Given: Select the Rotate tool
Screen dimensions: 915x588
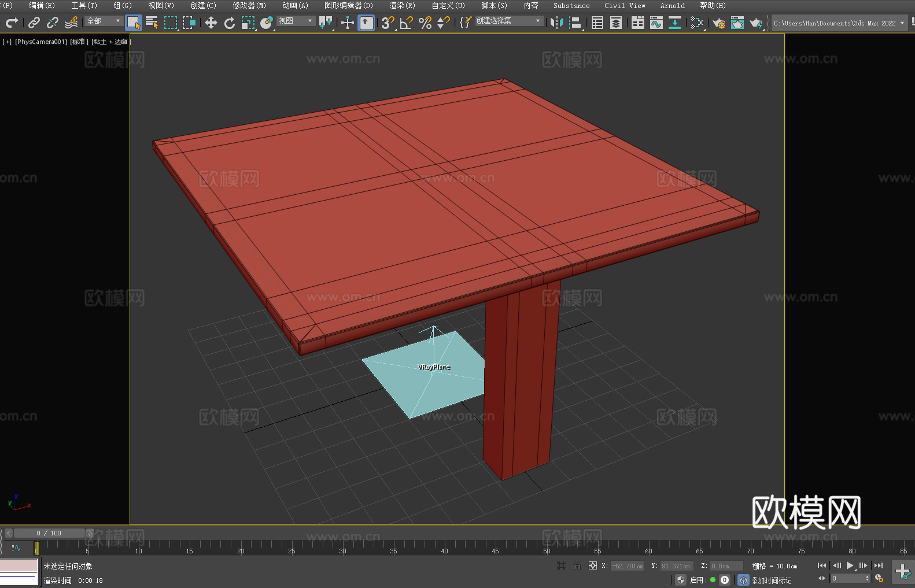Looking at the screenshot, I should [230, 23].
